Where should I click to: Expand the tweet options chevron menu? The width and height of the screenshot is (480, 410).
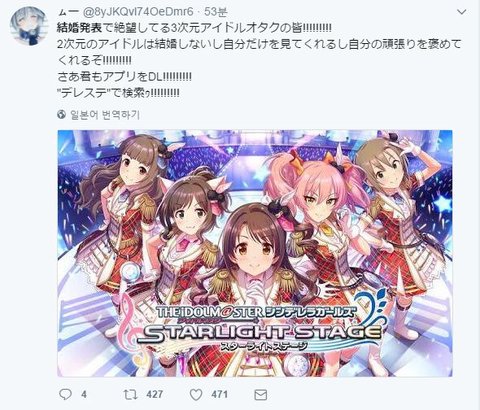point(462,12)
